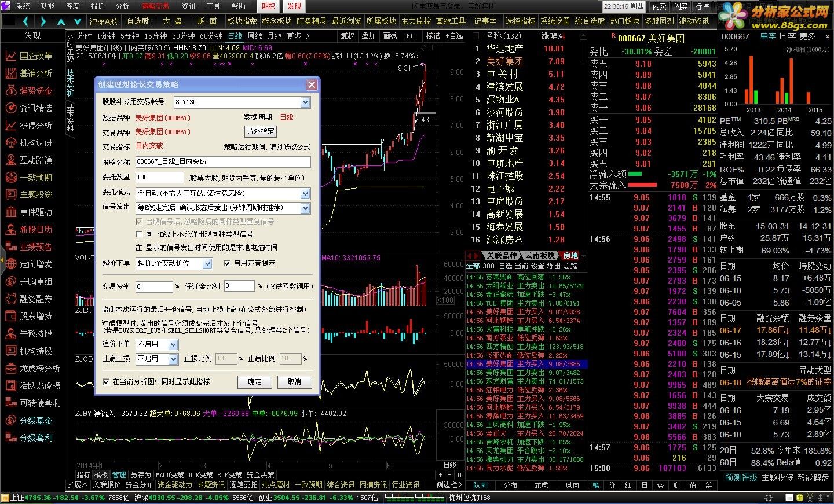
Task: Open 股股斗专用交易帐号 dropdown
Action: coord(306,102)
